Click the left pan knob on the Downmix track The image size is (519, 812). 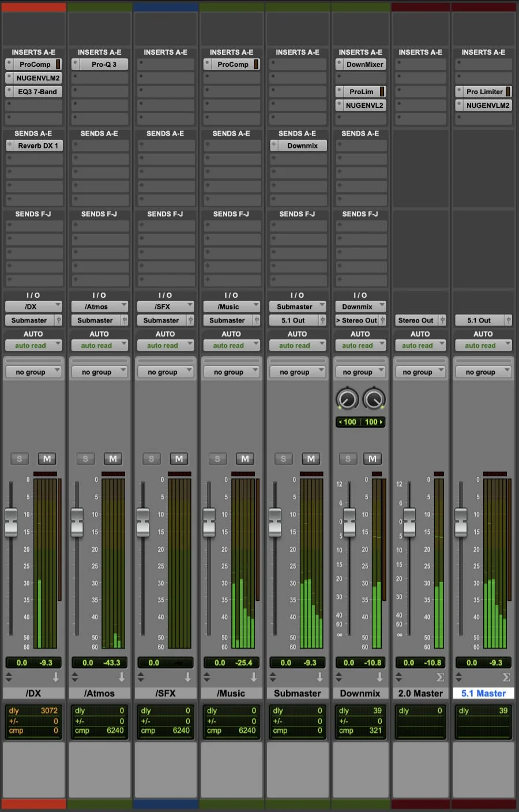click(x=348, y=398)
